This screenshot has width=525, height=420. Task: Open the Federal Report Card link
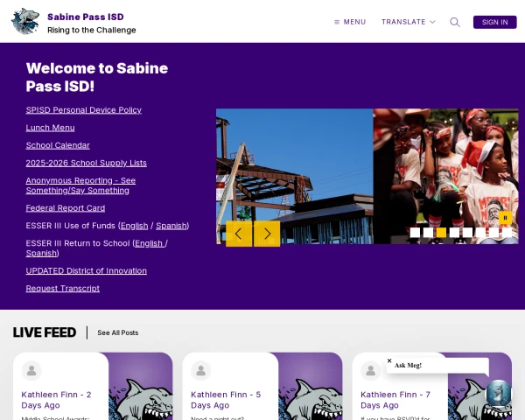[x=66, y=208]
